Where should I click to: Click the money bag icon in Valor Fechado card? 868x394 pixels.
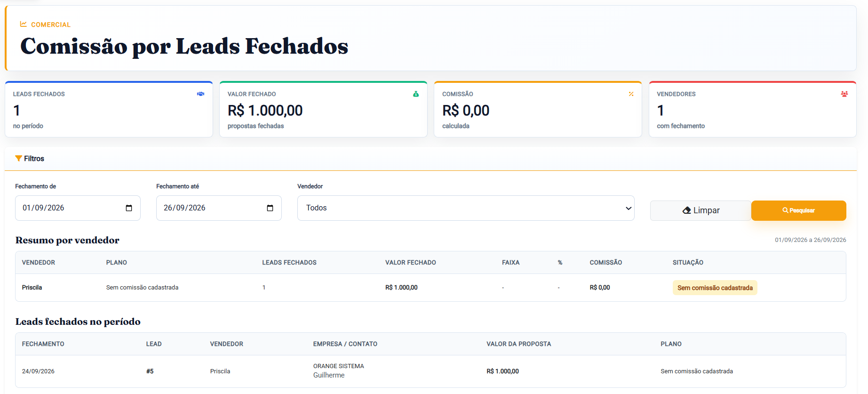(416, 94)
